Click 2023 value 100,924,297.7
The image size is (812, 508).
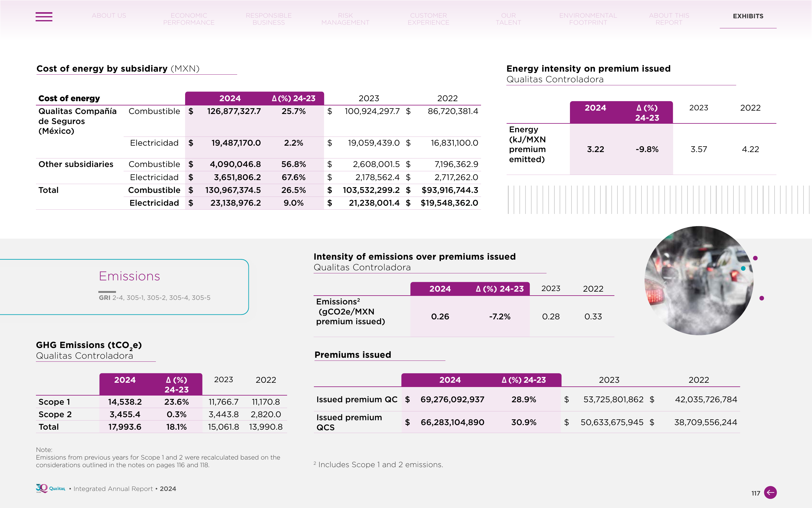372,111
